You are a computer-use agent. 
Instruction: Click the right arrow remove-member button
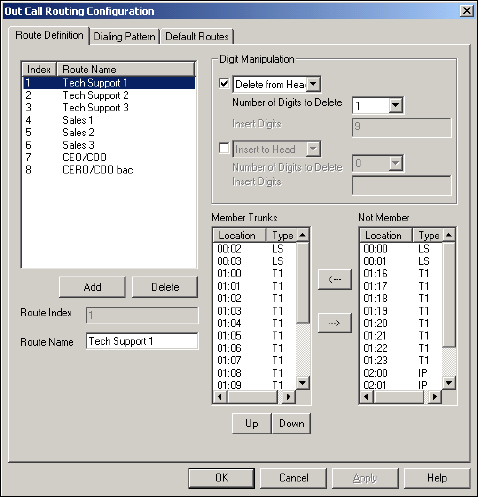(x=335, y=323)
